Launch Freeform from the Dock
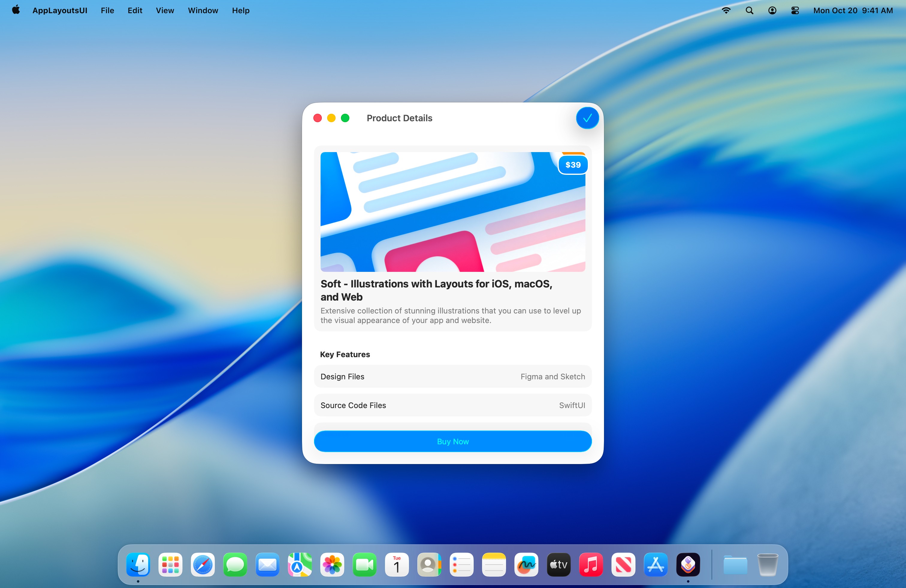 (x=526, y=564)
